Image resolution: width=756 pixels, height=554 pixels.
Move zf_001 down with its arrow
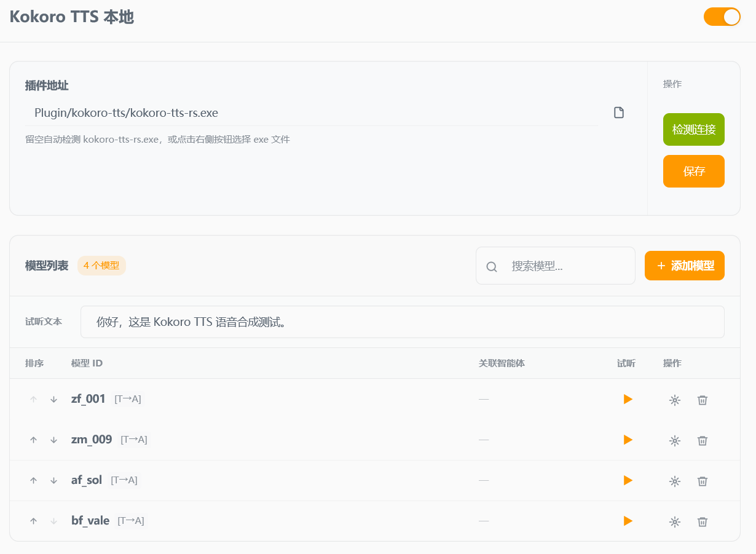point(53,400)
